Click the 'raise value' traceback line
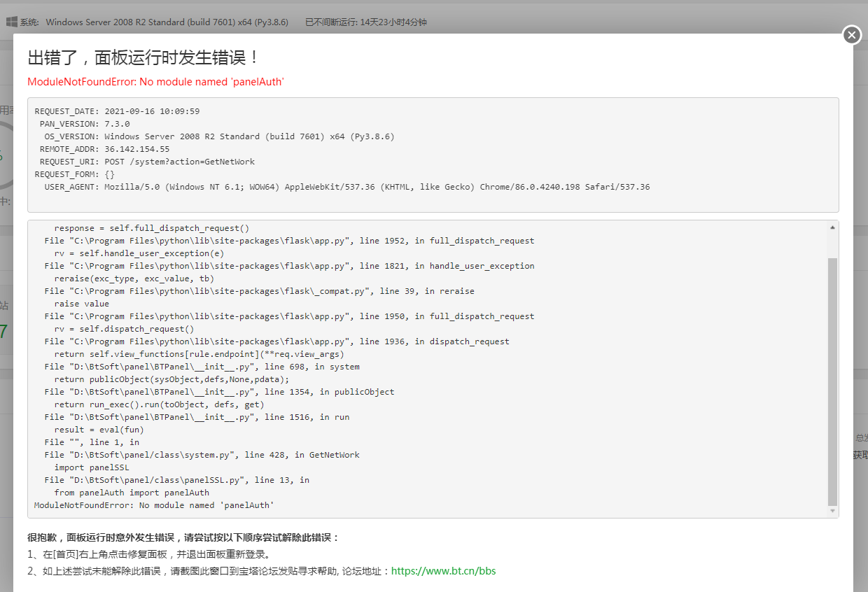The image size is (868, 592). [82, 304]
